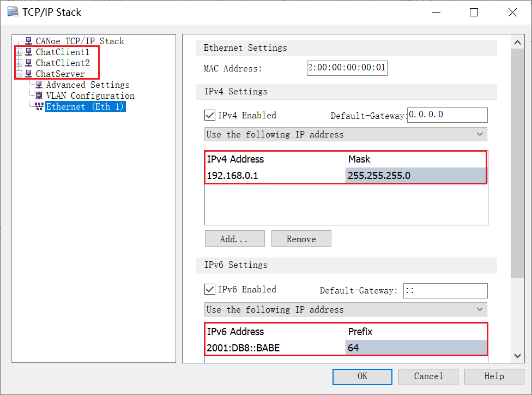Select Ethernet (Eth 1) in the tree
The height and width of the screenshot is (395, 532).
[85, 106]
